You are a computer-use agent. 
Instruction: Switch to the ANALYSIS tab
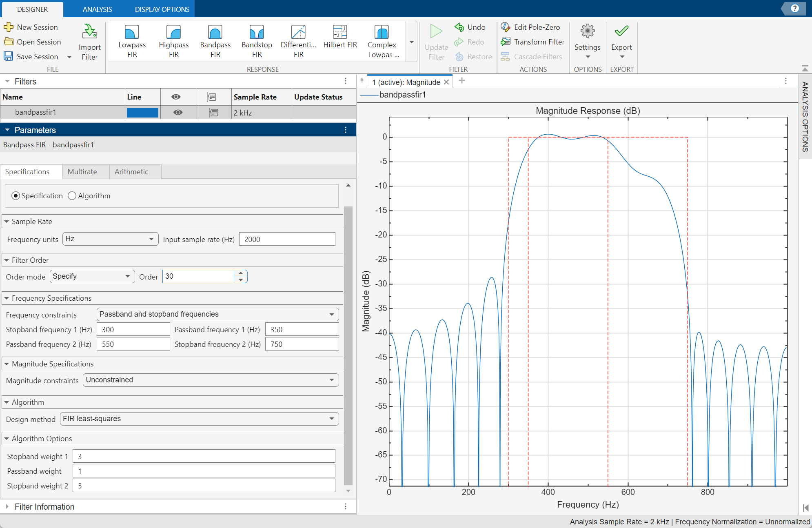point(97,9)
